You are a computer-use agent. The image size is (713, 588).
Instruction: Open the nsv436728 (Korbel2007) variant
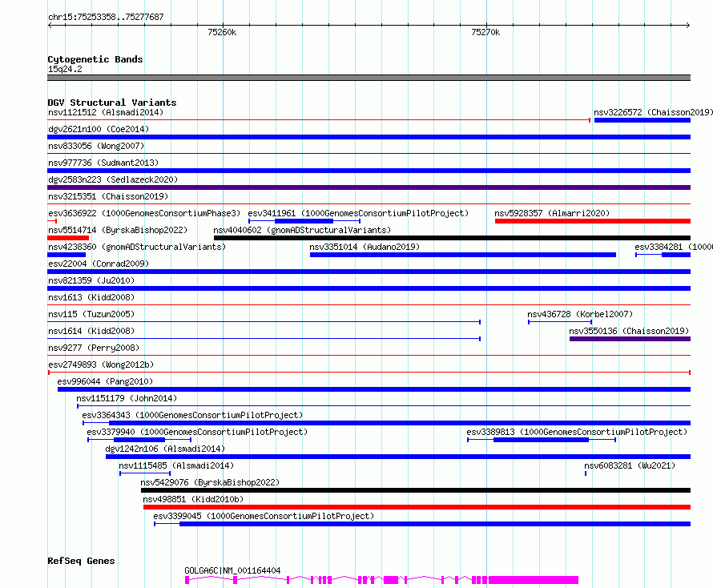point(560,322)
